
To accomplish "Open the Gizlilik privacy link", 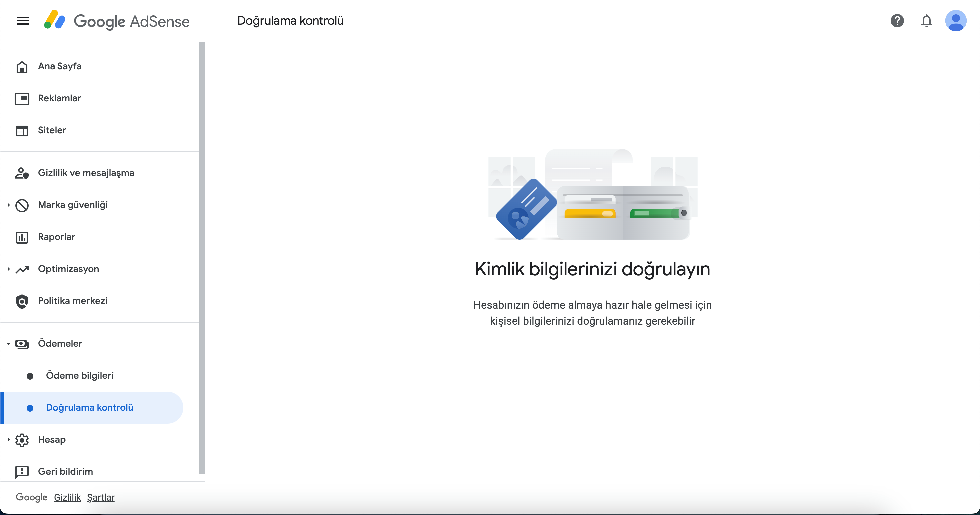I will tap(67, 498).
